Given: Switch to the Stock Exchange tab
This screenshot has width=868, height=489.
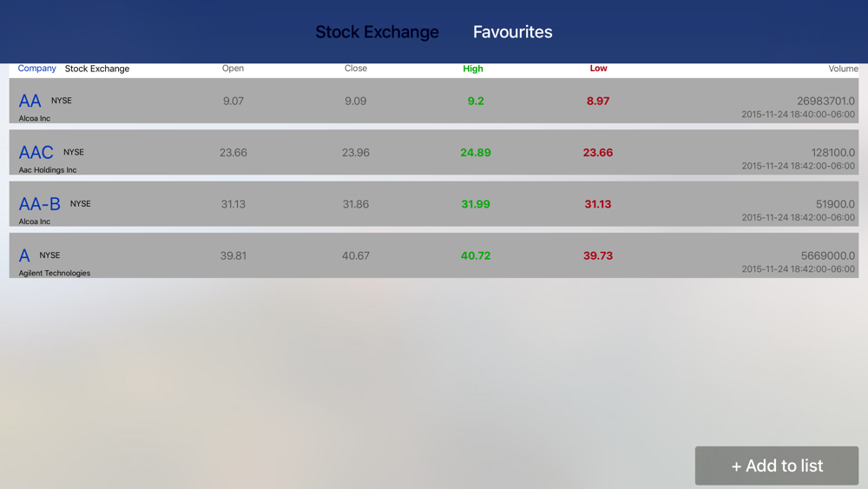Looking at the screenshot, I should point(377,32).
